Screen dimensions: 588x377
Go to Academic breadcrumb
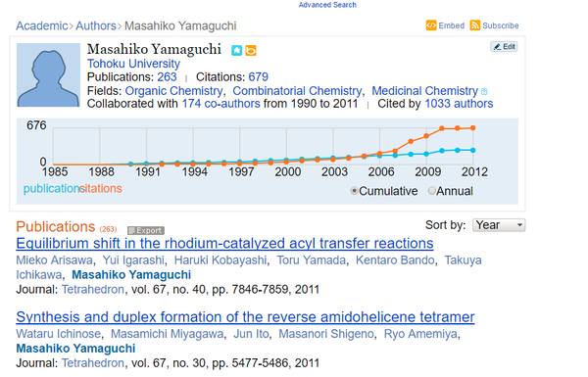click(41, 25)
